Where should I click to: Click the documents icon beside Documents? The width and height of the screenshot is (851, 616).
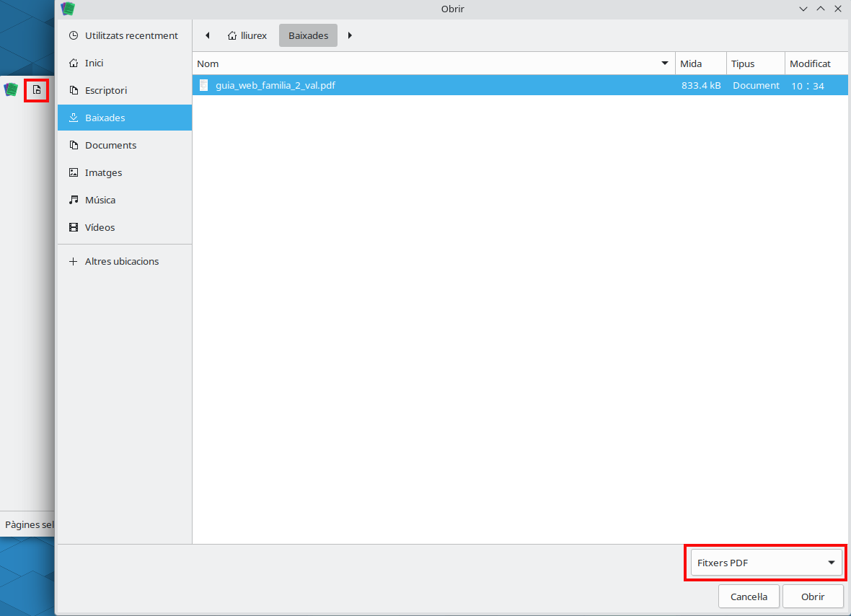tap(74, 145)
